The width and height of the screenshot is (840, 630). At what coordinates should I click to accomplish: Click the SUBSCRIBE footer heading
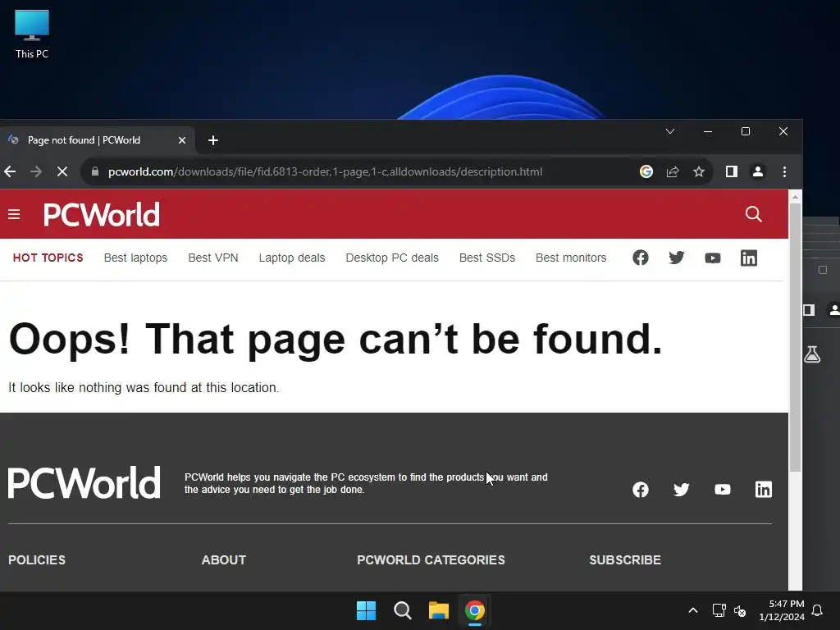625,559
